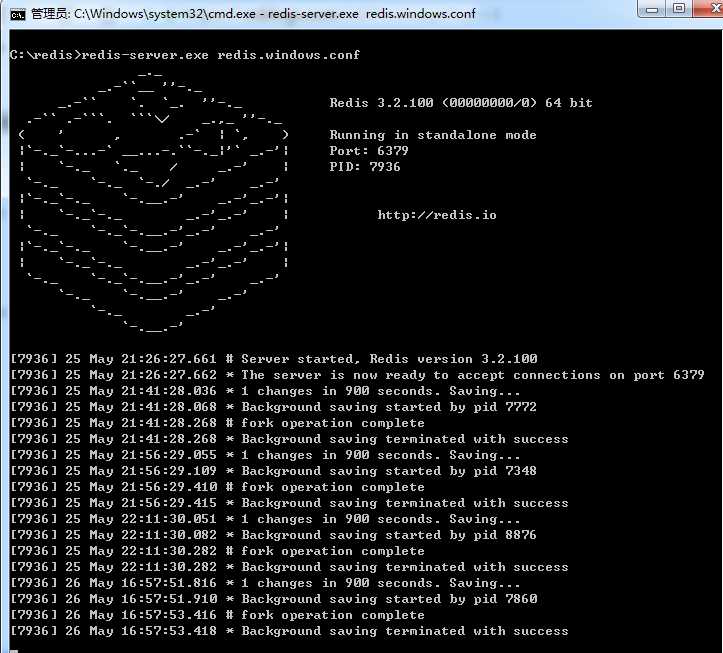Click the 'Redis 3.2.100 (00000000/0) 64 bit' line
Screen dimensions: 723x653
tap(461, 103)
